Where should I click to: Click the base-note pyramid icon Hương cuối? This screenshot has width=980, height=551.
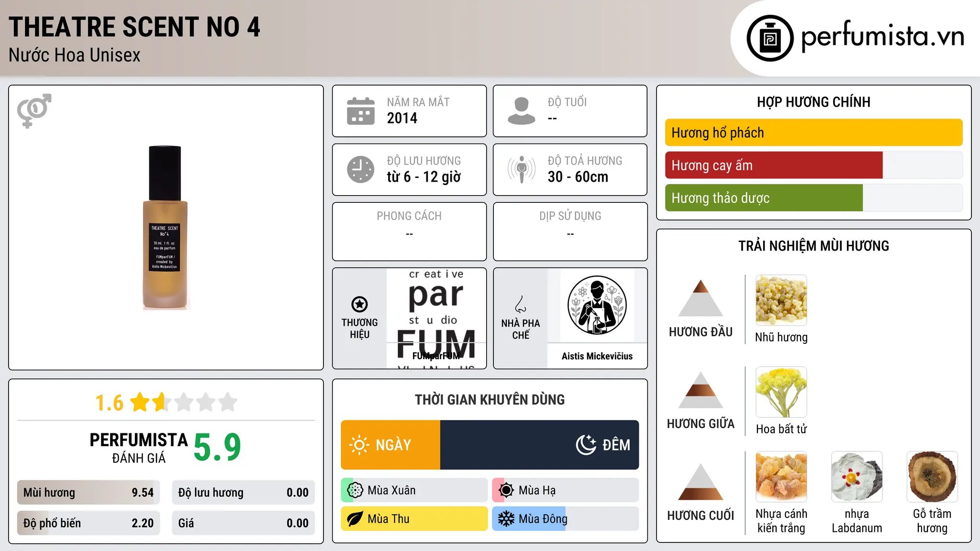(x=701, y=482)
